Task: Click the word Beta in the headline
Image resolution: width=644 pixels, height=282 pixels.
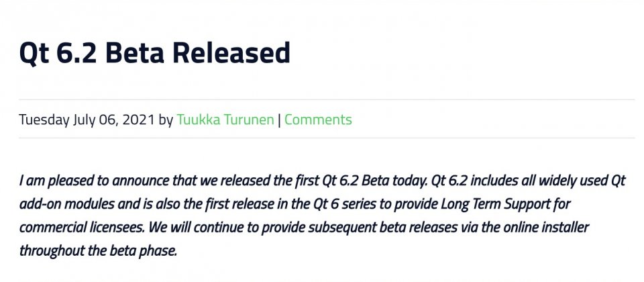Action: [134, 53]
